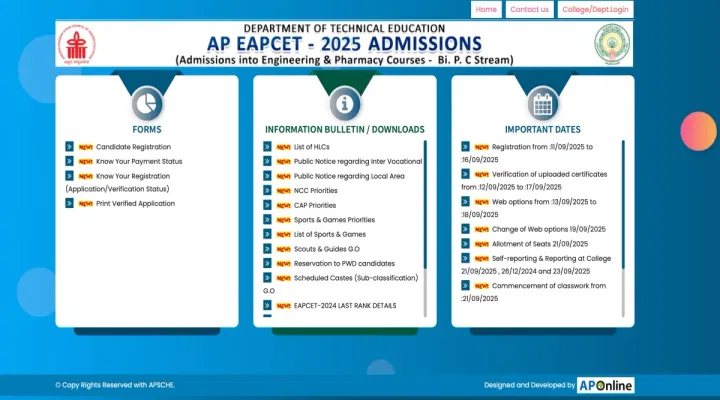This screenshot has height=400, width=720.
Task: Open Reservation to PWD candidates link
Action: [x=341, y=263]
